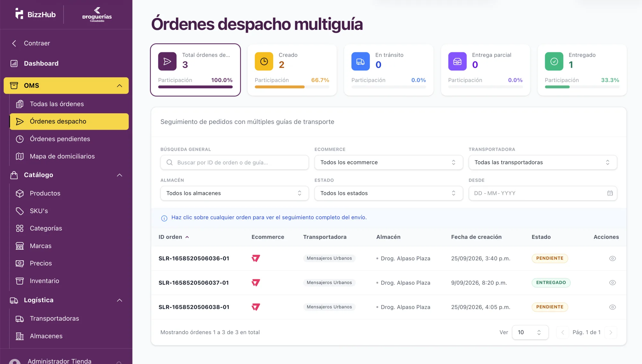
Task: Click the Todas las órdenes clipboard icon
Action: coord(20,104)
